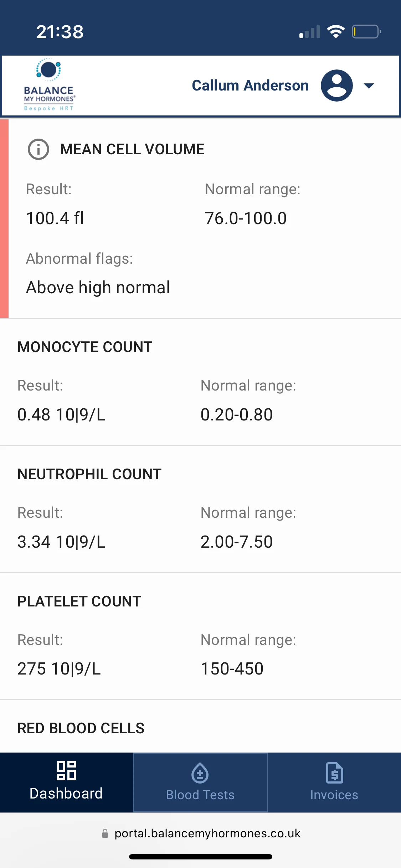
Task: Select the Monocyte Count result entry
Action: 200,382
